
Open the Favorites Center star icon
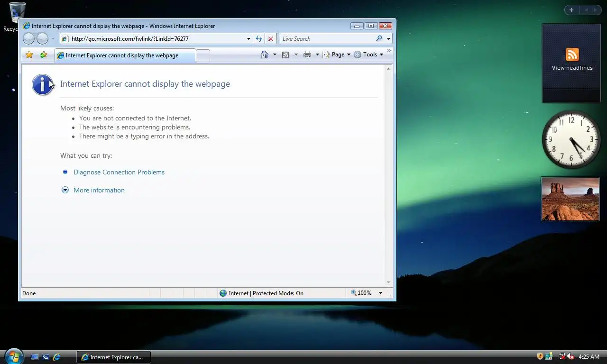[29, 55]
